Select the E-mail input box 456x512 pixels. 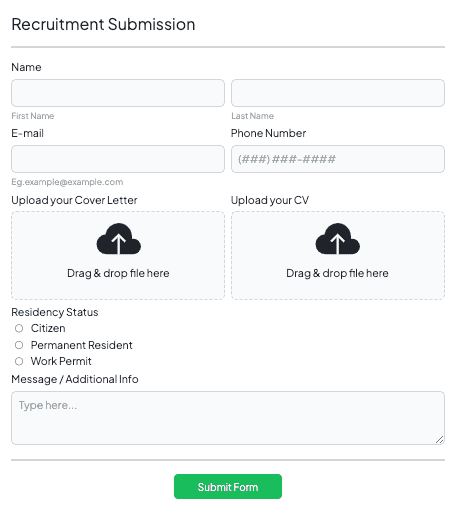coord(118,159)
